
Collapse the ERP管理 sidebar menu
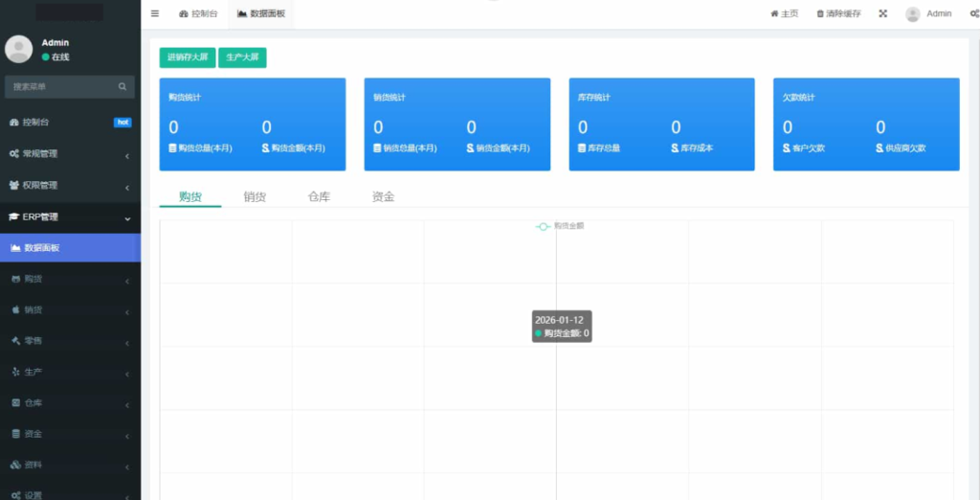(70, 216)
